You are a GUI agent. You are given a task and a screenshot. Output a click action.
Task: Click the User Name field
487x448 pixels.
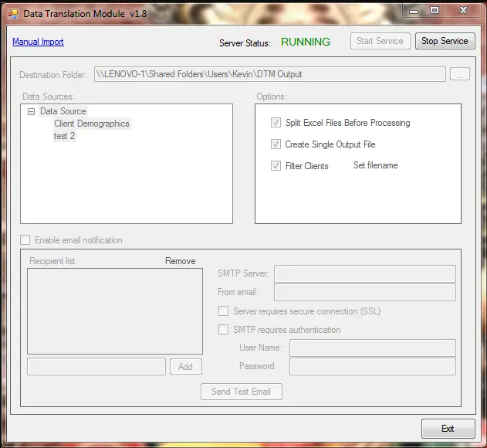[x=373, y=348]
